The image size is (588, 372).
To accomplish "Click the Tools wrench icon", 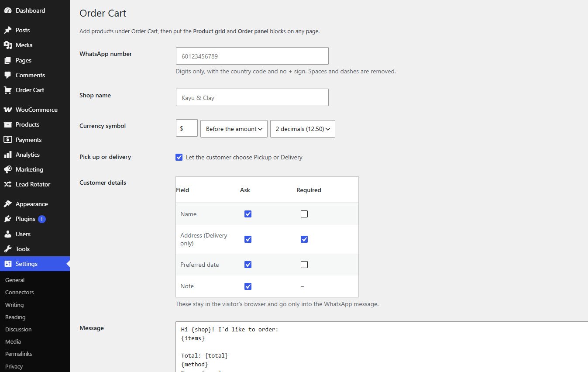I will pyautogui.click(x=8, y=249).
